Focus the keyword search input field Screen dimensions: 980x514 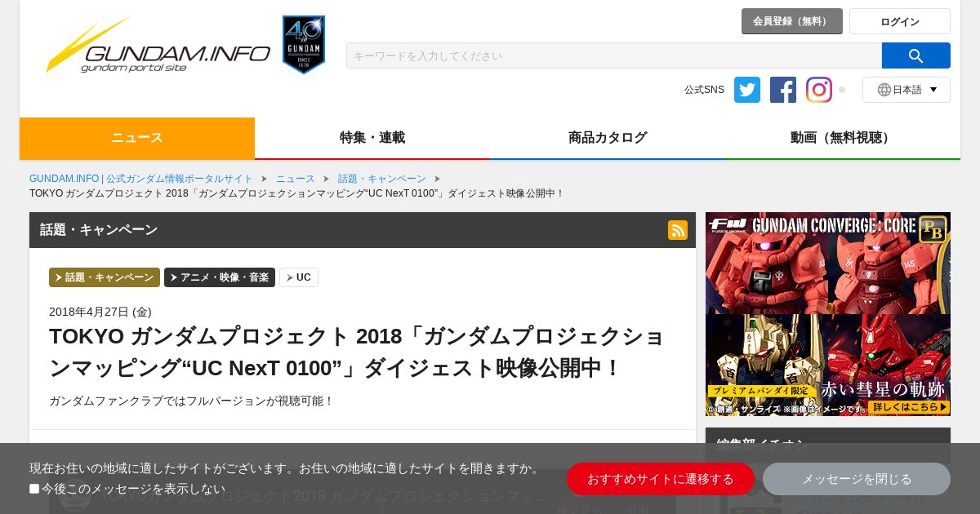click(x=614, y=55)
